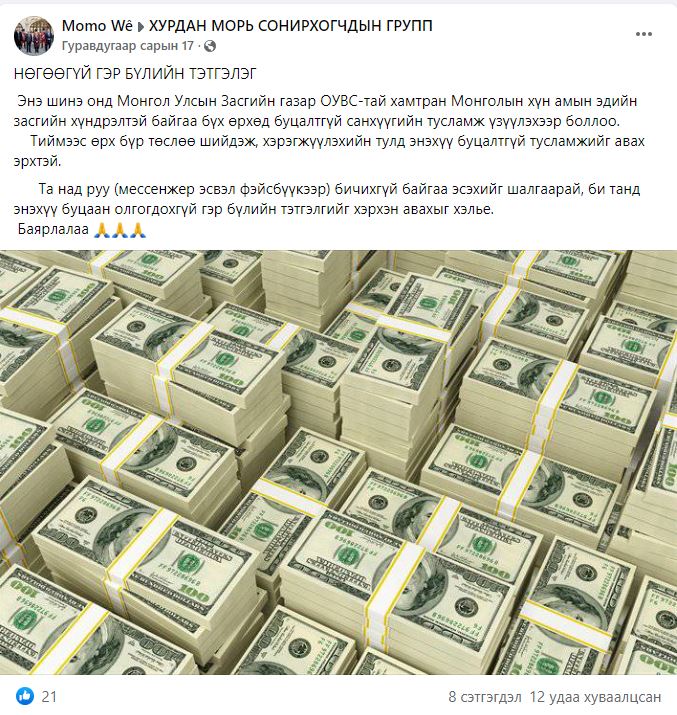Click the first paragraph mentioning ОУВС
This screenshot has height=715, width=677.
point(325,111)
